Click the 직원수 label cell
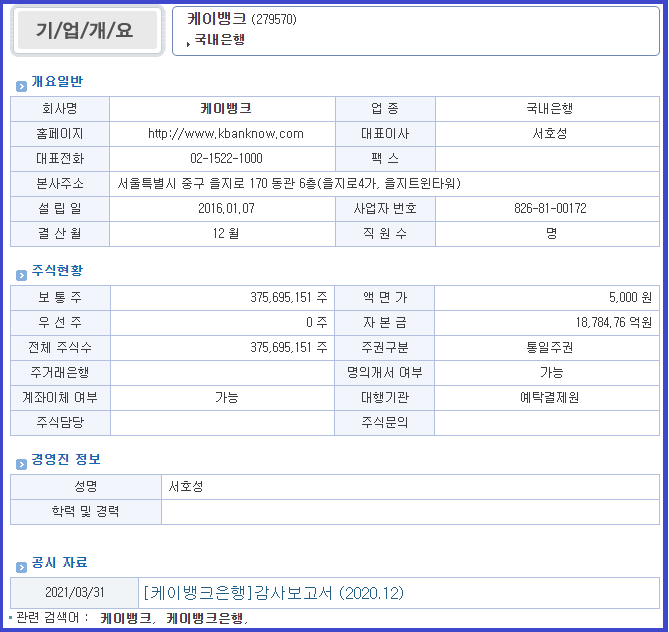 click(x=385, y=234)
